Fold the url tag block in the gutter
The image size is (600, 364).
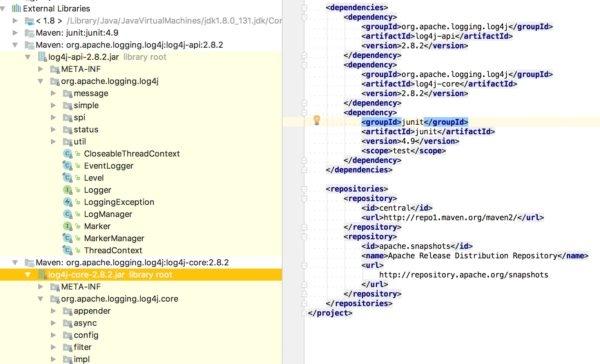pos(304,266)
